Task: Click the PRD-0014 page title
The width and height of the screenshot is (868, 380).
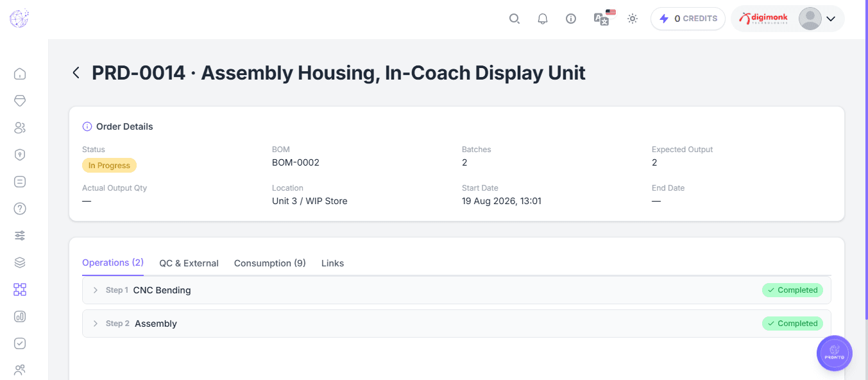Action: [x=339, y=73]
